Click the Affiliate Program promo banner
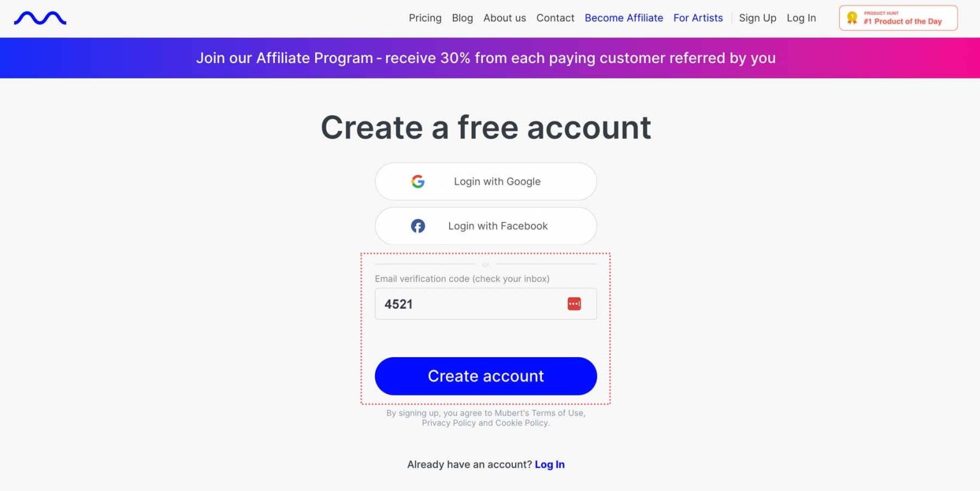 tap(486, 58)
